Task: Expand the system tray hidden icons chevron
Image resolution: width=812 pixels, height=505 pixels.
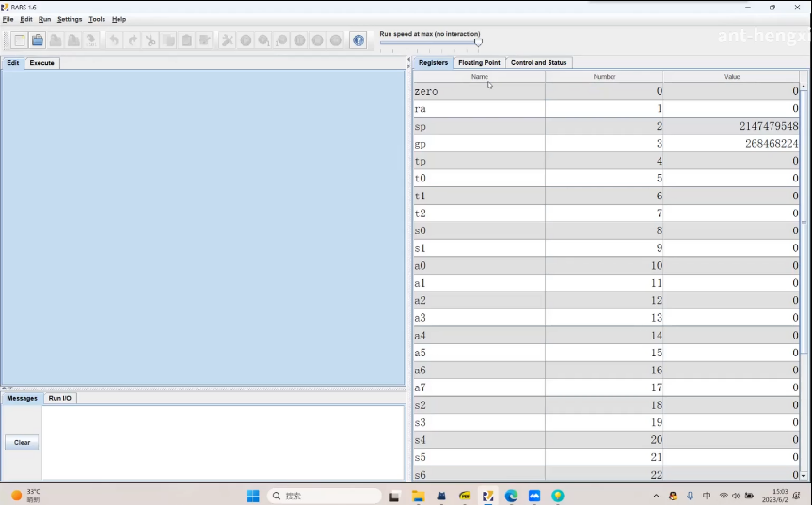Action: pyautogui.click(x=656, y=496)
